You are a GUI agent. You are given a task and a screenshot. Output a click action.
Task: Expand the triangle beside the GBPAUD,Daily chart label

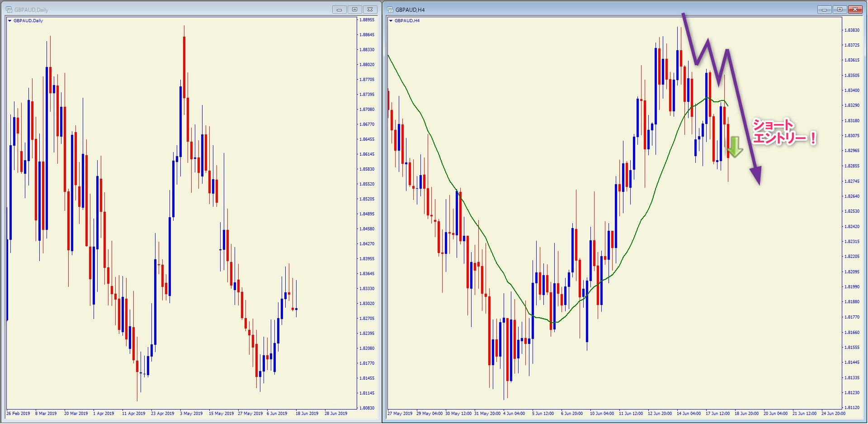(9, 21)
